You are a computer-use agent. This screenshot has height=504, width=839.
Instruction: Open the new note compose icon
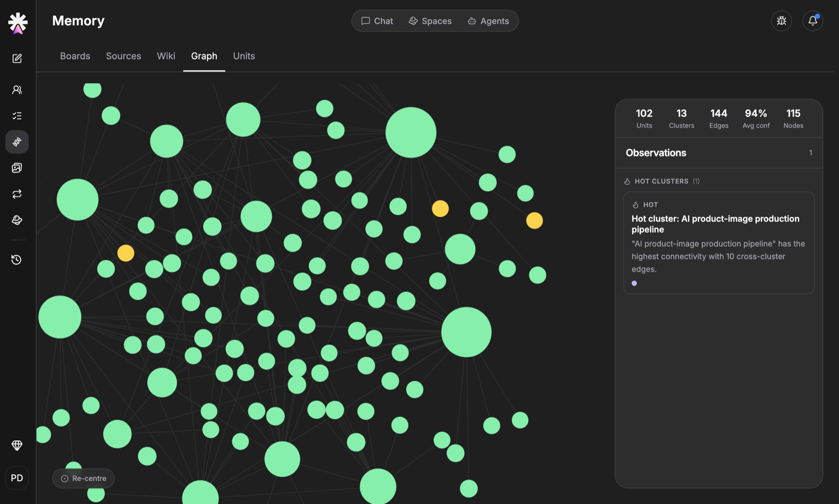tap(17, 58)
